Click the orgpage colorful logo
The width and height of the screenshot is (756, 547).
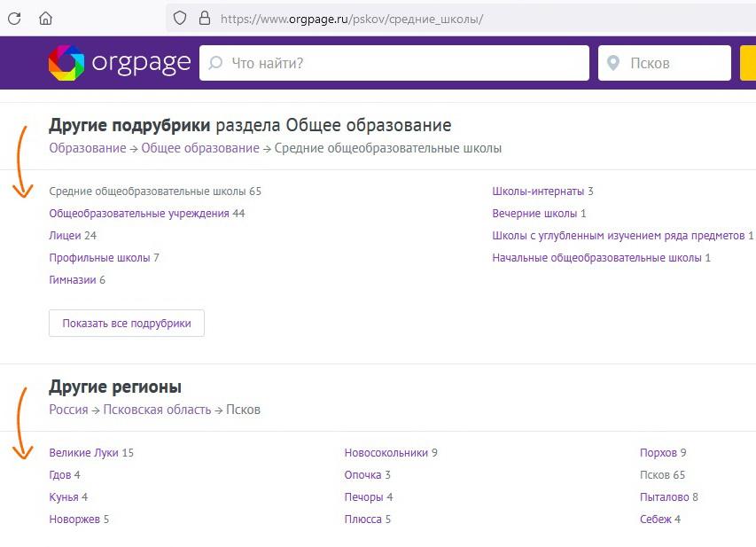point(66,63)
